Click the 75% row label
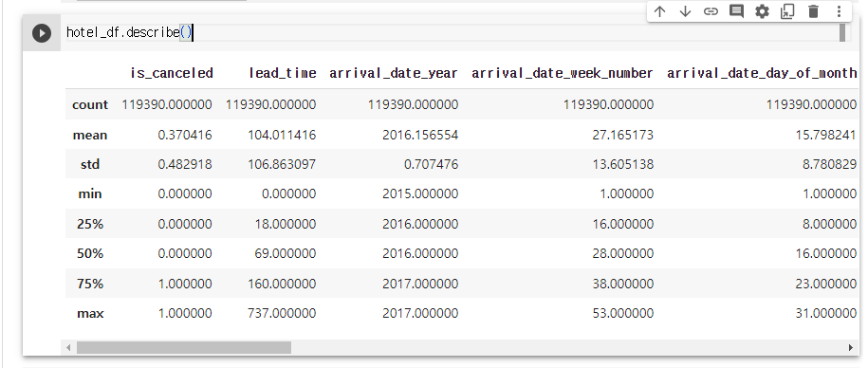This screenshot has height=368, width=868. click(x=90, y=284)
